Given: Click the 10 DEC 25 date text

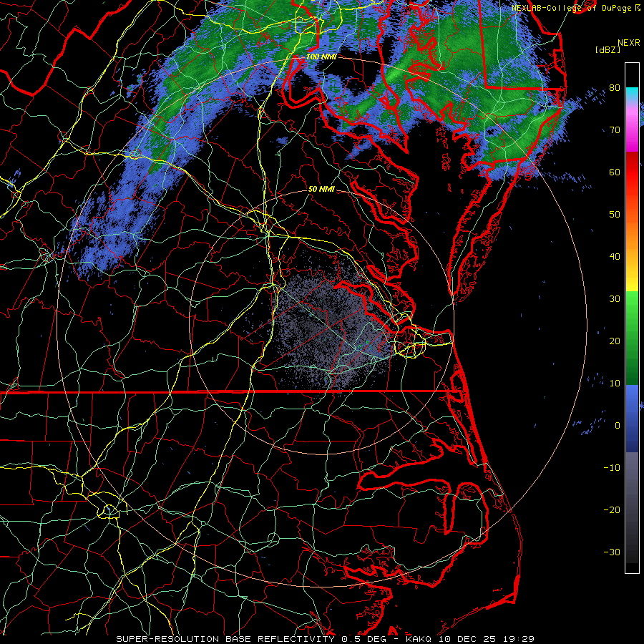Looking at the screenshot, I should point(467,639).
